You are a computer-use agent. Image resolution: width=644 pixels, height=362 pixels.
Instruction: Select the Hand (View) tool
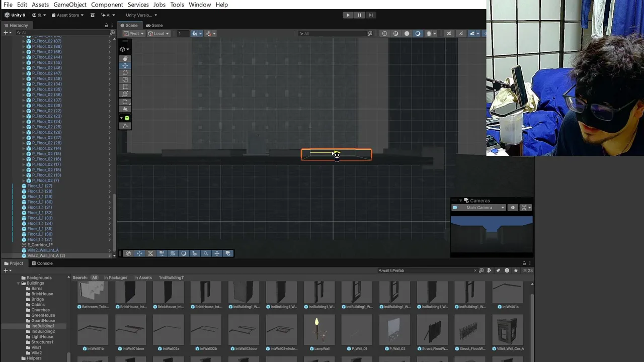point(125,59)
